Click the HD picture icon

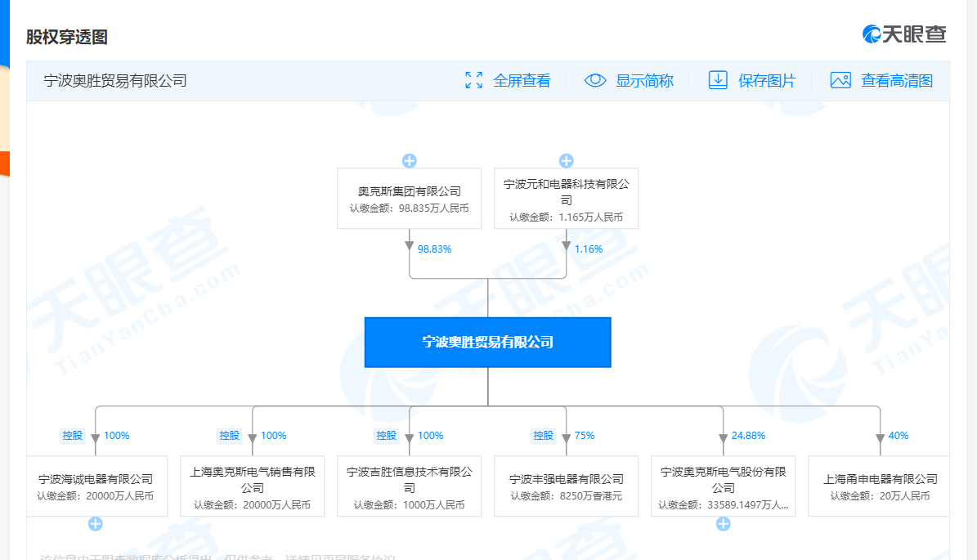point(840,80)
